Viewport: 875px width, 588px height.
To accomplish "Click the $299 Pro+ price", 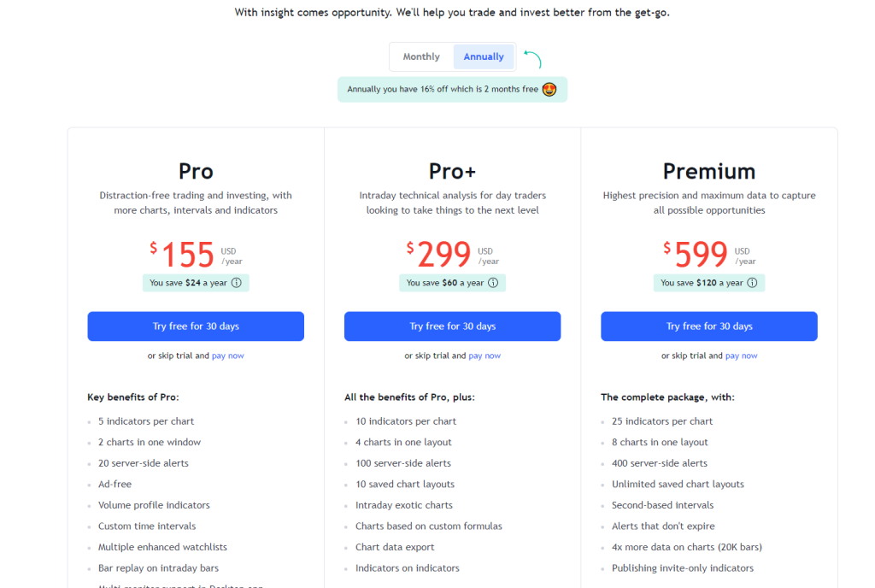I will [x=444, y=255].
